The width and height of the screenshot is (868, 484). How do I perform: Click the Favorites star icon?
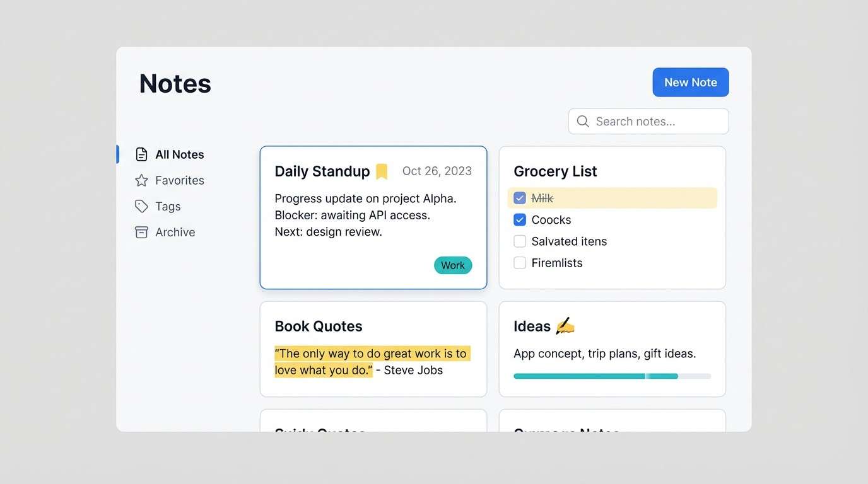[141, 180]
